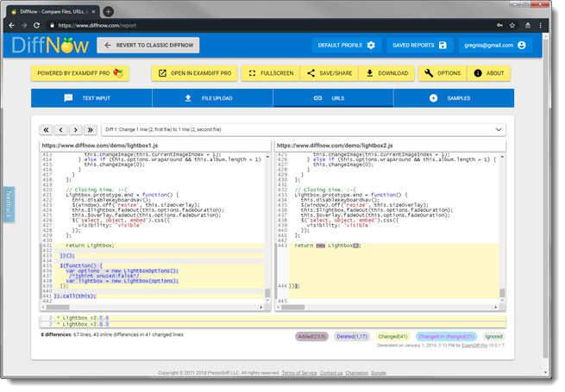Open Terms of Service link
Image resolution: width=565 pixels, height=392 pixels.
(299, 373)
